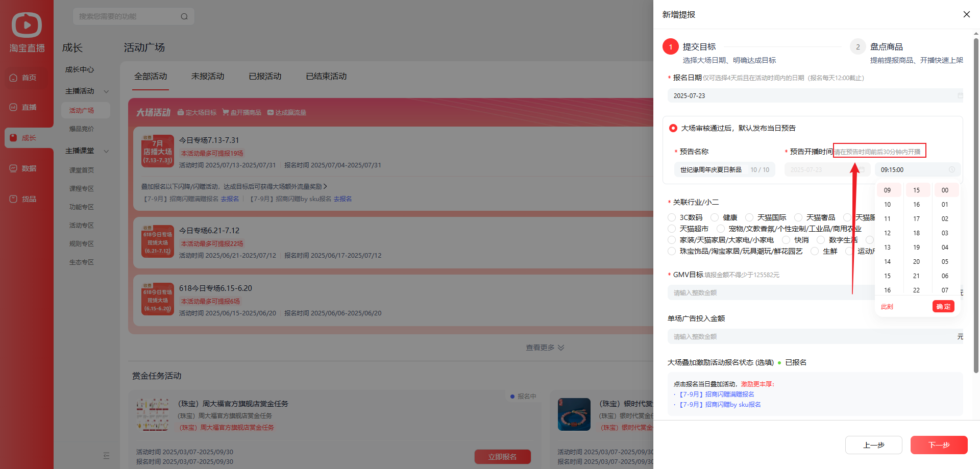The height and width of the screenshot is (469, 980).
Task: Choose the 生鲜 industry radio button
Action: click(815, 251)
